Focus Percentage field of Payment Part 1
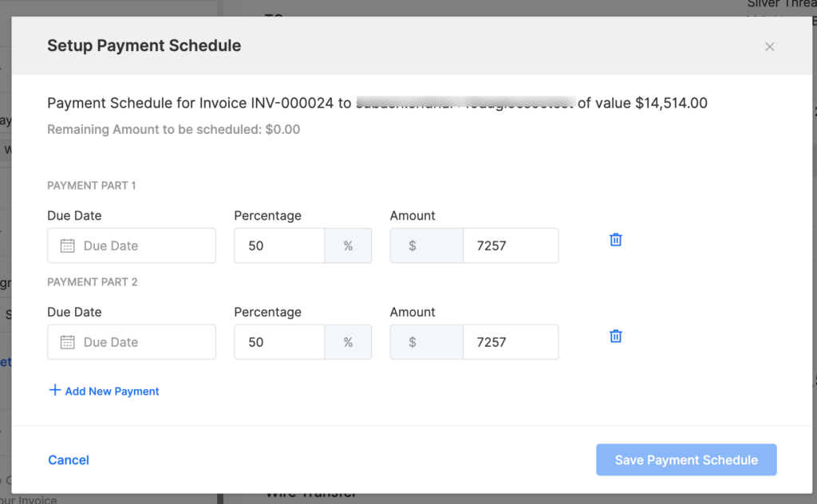This screenshot has width=817, height=504. point(279,246)
